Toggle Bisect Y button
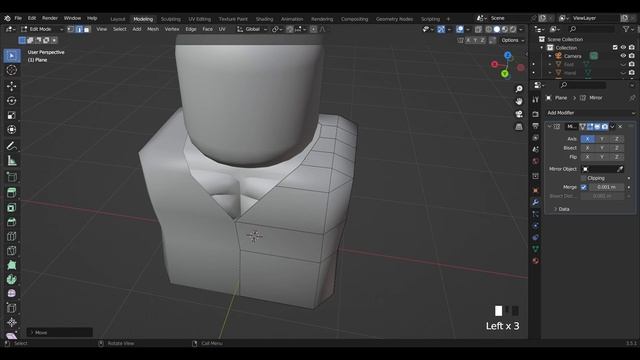Image resolution: width=640 pixels, height=360 pixels. [x=602, y=148]
